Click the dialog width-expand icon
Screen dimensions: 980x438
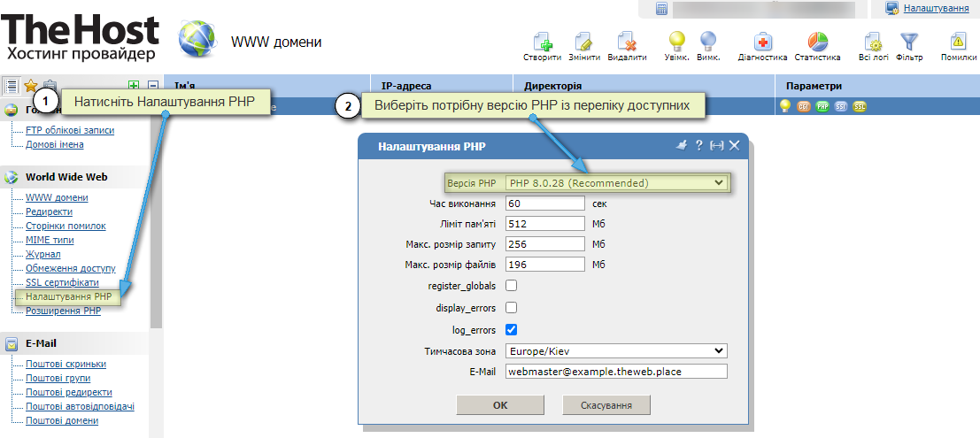point(717,146)
